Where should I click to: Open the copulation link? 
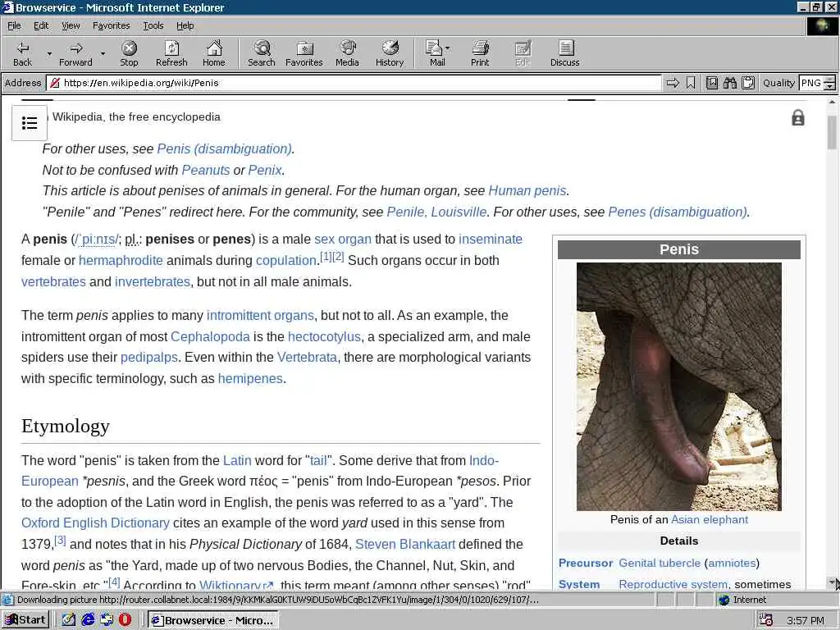(286, 260)
